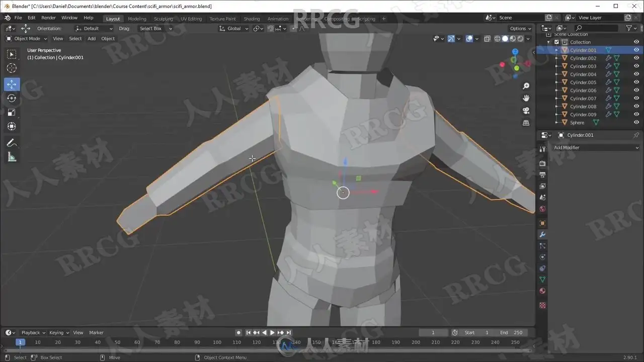Select the Select Box tool in toolbar
Viewport: 644px width, 362px height.
[x=12, y=54]
